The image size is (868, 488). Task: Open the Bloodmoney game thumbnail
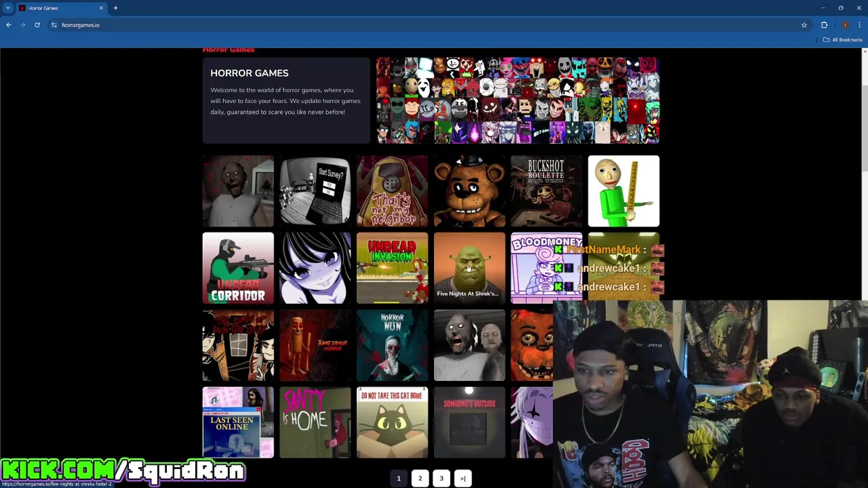click(547, 268)
